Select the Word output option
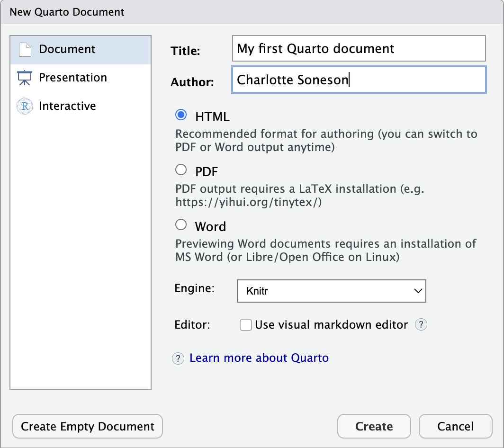Viewport: 504px width, 448px height. click(181, 224)
